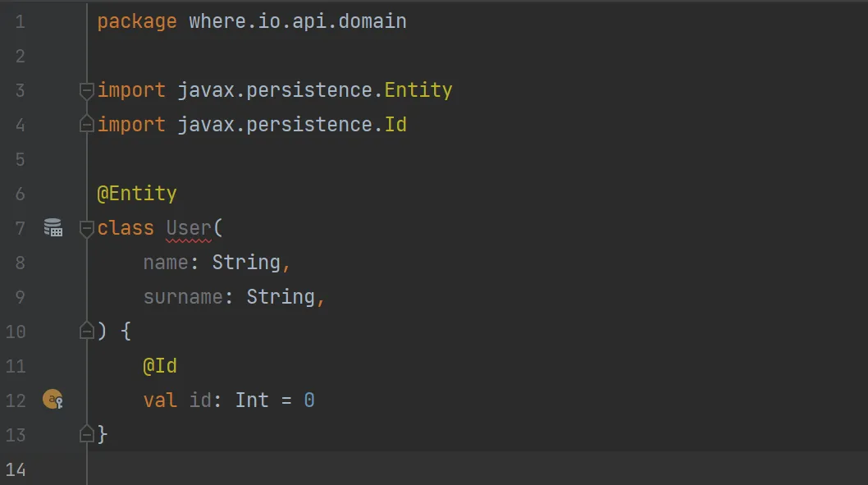Place the cursor on empty line 14

pyautogui.click(x=328, y=469)
